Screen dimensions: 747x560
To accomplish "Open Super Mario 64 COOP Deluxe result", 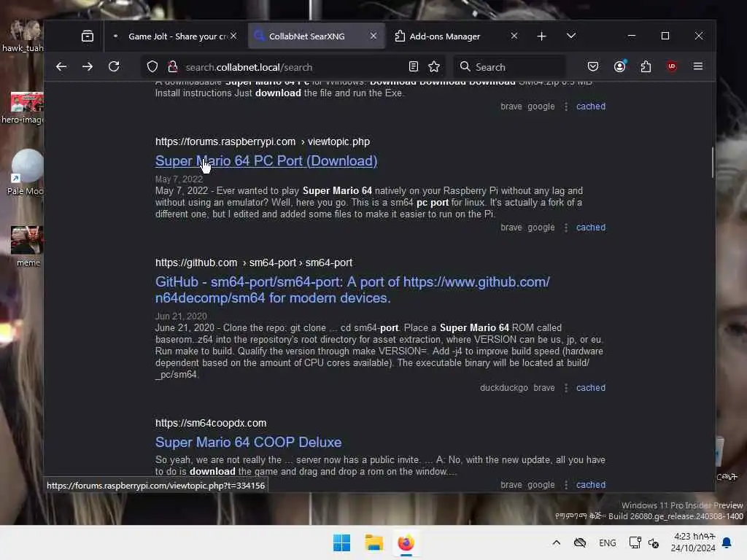I will tap(248, 443).
